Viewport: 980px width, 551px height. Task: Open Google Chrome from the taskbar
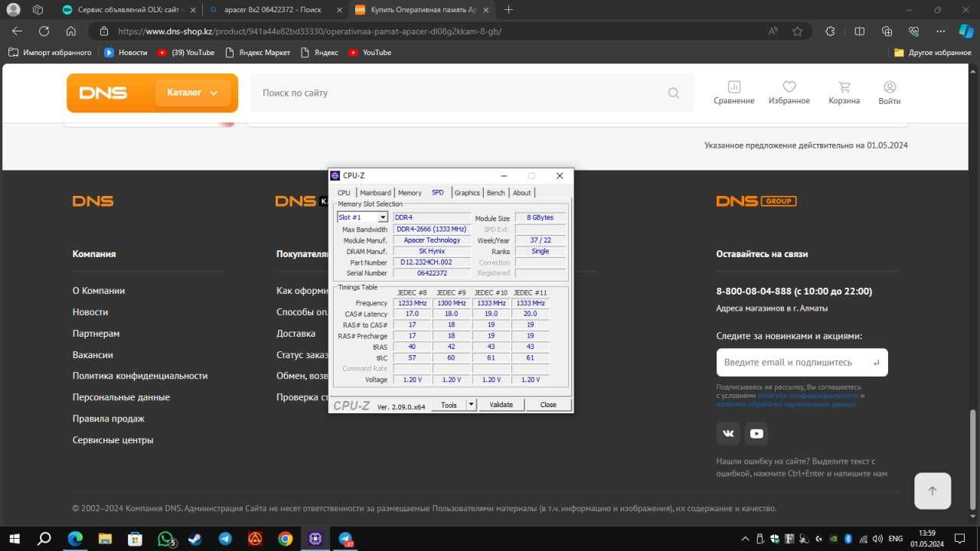tap(285, 539)
